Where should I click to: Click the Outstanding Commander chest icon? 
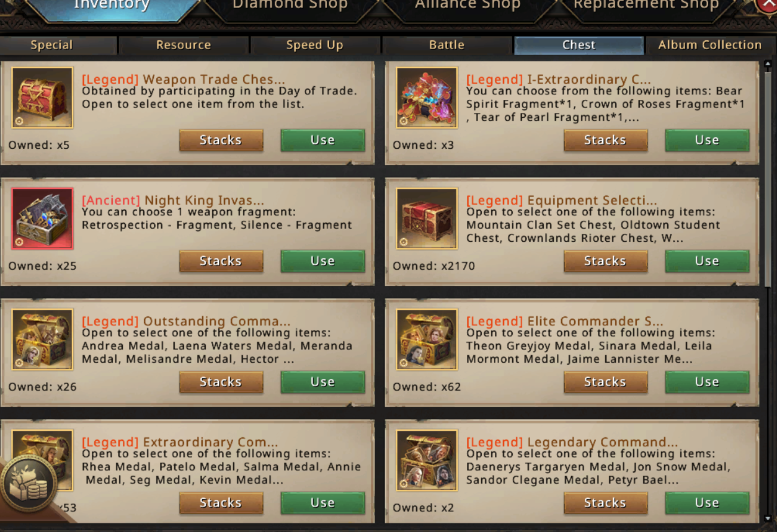click(42, 339)
